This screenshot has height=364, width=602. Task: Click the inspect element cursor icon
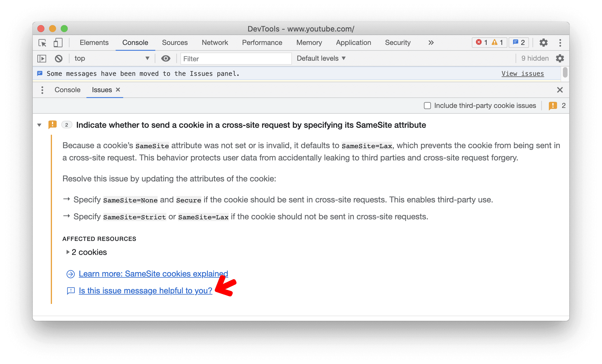44,42
